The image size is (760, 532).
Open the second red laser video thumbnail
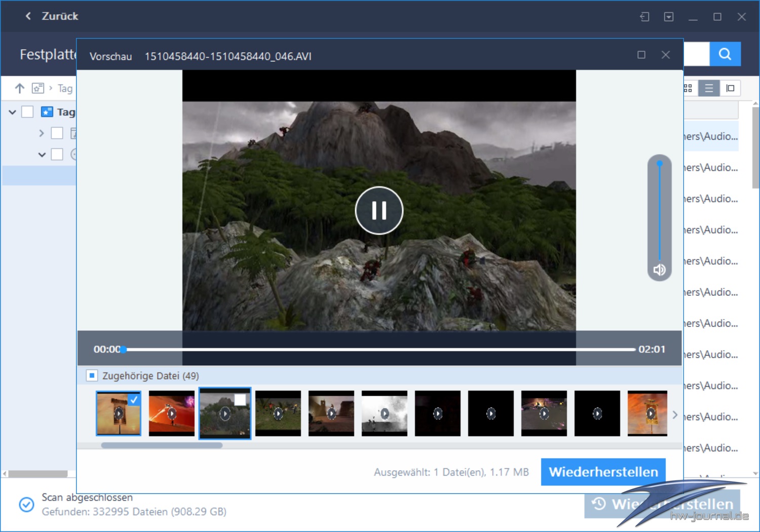172,413
